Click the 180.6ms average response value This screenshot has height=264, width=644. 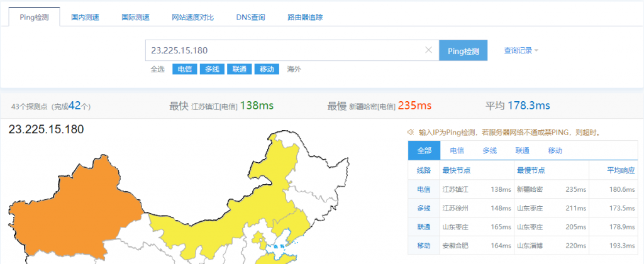click(622, 189)
